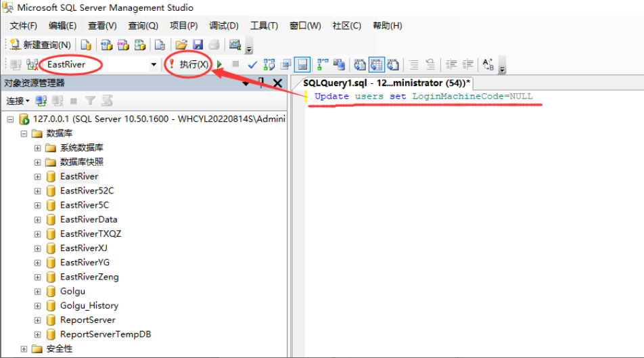This screenshot has width=644, height=358.
Task: Click the Increase Indent icon
Action: point(467,64)
